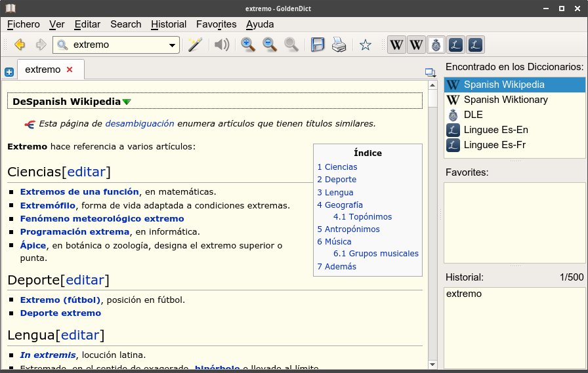The image size is (588, 373).
Task: Open Extremos de una función link
Action: pos(79,191)
